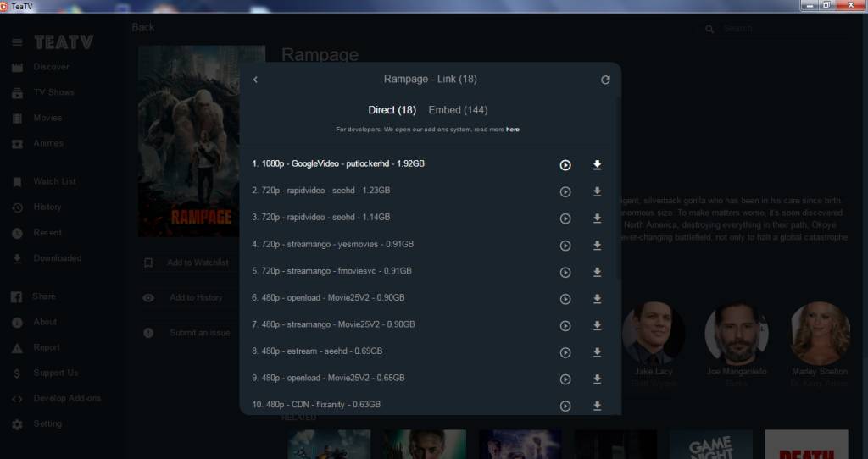The image size is (868, 459).
Task: Download link 3 rapidvideo 1.14GB
Action: (598, 218)
